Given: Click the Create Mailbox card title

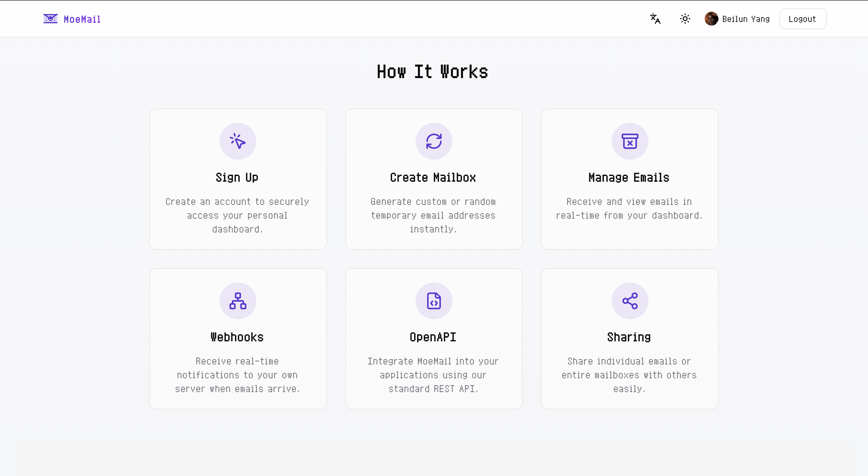Looking at the screenshot, I should pos(433,178).
